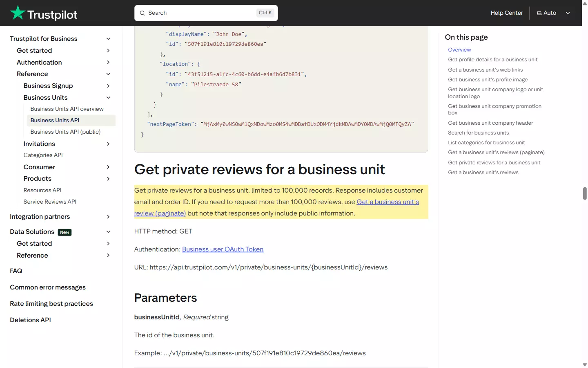
Task: Click the page vertical scrollbar thumb
Action: [x=585, y=193]
